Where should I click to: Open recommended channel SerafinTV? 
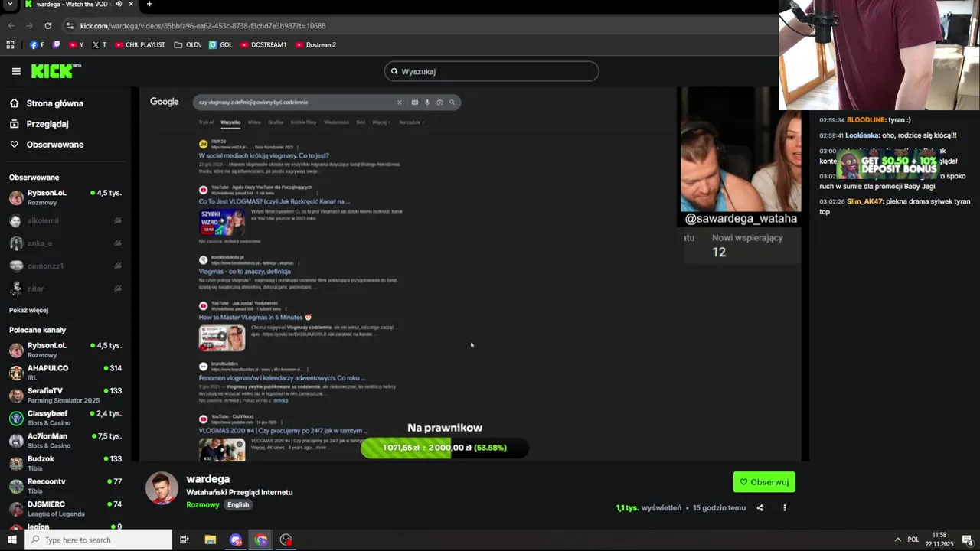(x=65, y=395)
